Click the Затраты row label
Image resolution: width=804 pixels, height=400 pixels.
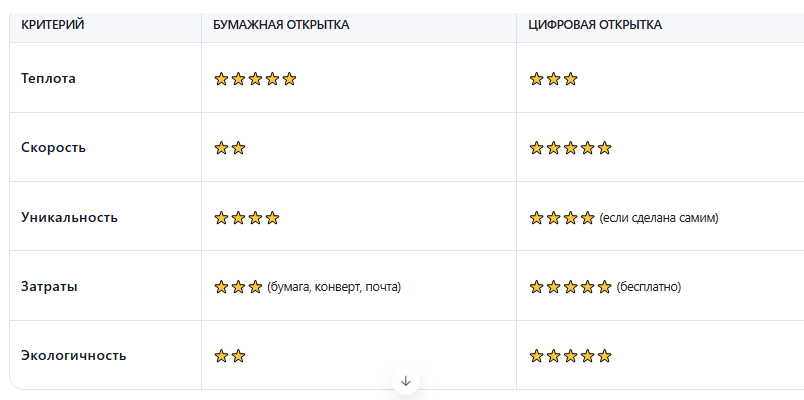coord(49,287)
